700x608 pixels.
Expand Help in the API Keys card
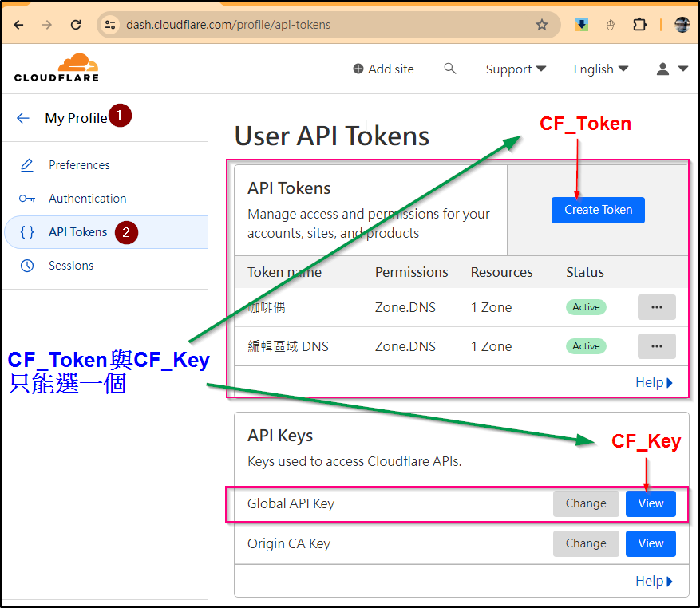pyautogui.click(x=654, y=581)
